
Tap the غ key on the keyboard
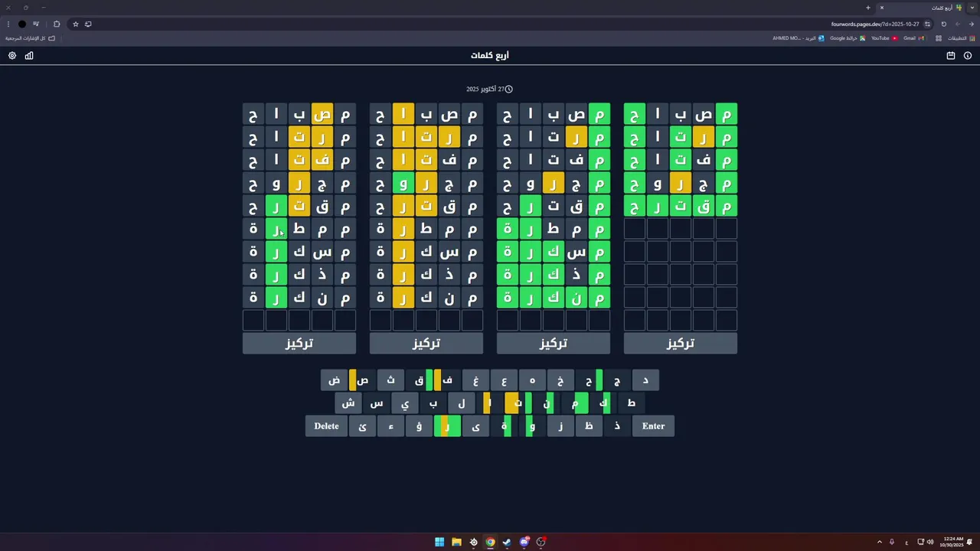[475, 380]
